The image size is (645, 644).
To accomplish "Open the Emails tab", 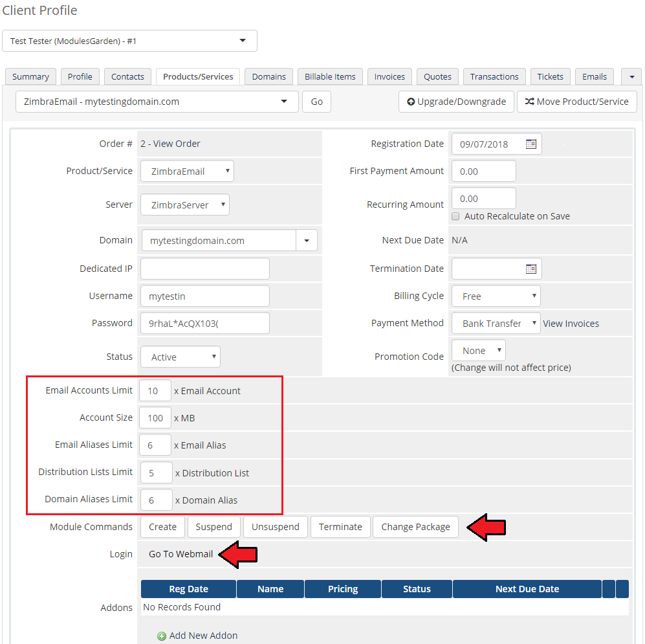I will coord(595,76).
